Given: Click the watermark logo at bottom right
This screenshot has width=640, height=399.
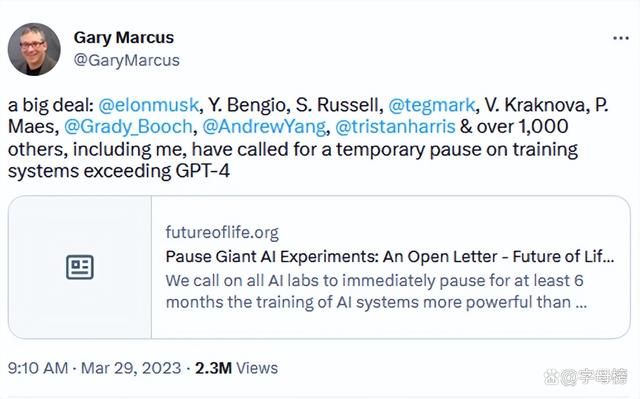Looking at the screenshot, I should pyautogui.click(x=586, y=376).
